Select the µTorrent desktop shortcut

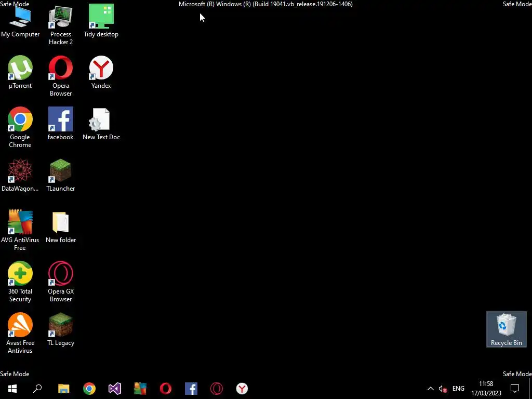[20, 73]
